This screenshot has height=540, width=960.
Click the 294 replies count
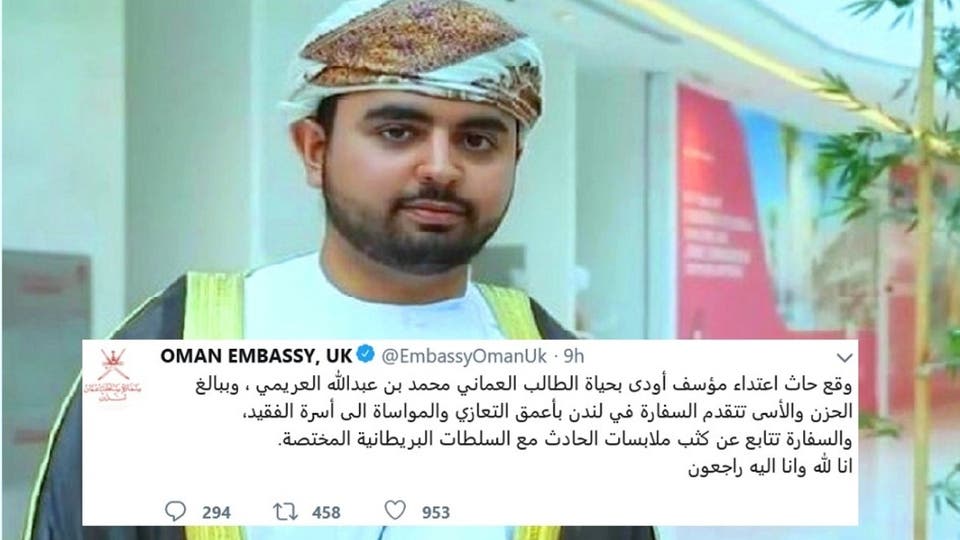(x=216, y=512)
